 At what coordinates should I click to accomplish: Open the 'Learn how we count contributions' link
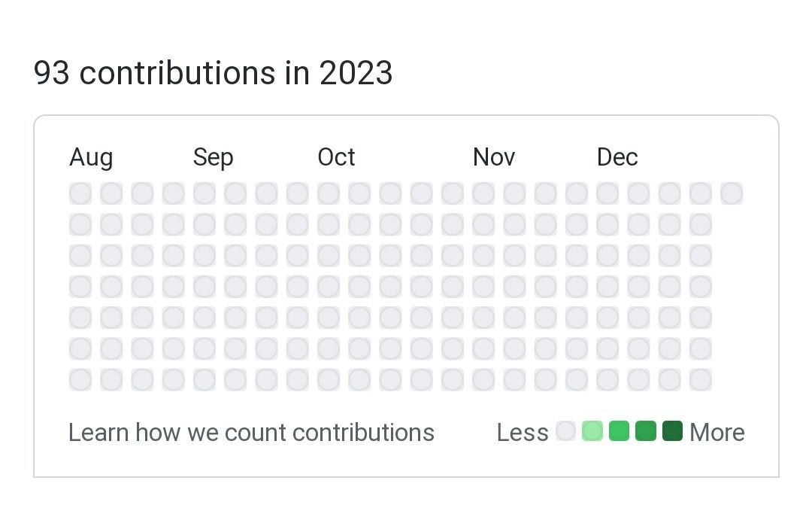click(x=251, y=432)
